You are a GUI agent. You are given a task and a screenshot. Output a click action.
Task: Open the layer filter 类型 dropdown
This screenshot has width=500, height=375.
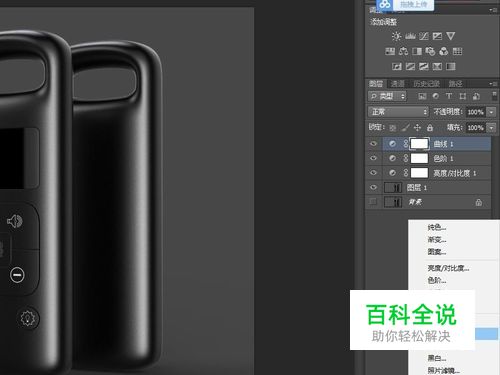coord(387,96)
